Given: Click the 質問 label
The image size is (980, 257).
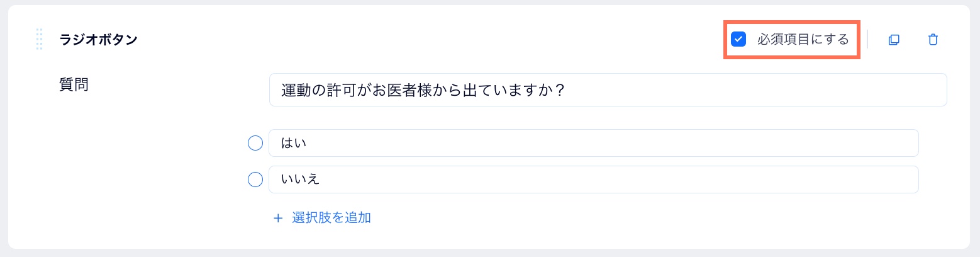Looking at the screenshot, I should 74,85.
